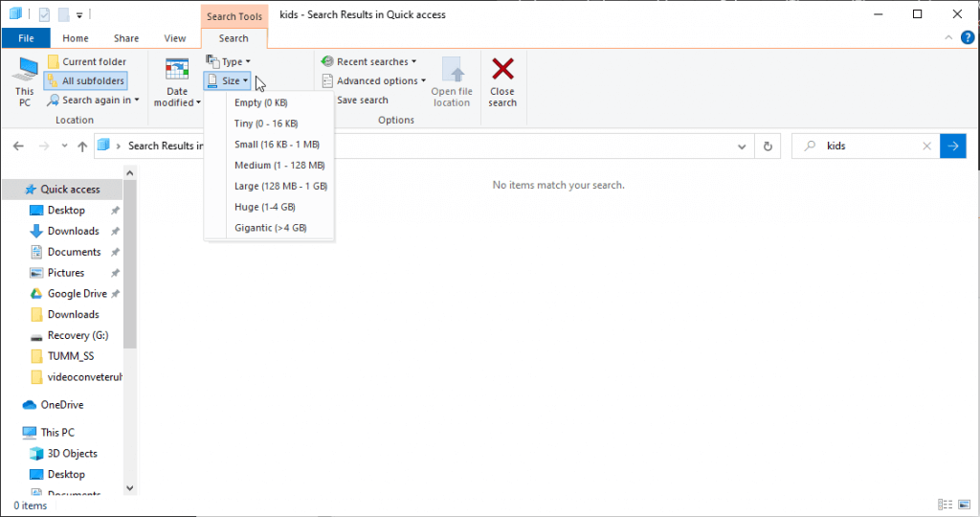Open the Advanced options dropdown
The width and height of the screenshot is (980, 517).
374,80
